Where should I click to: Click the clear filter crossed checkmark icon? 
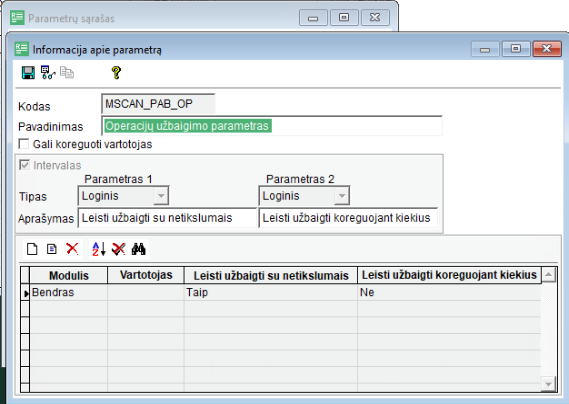(119, 249)
